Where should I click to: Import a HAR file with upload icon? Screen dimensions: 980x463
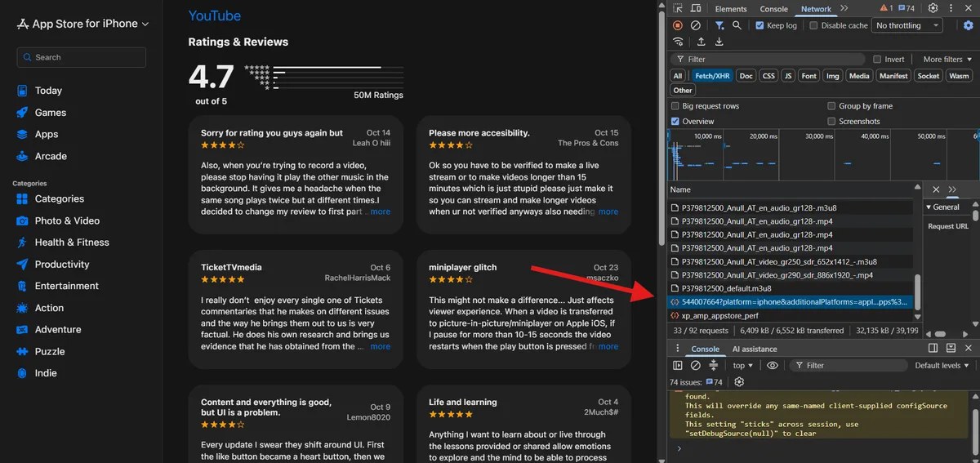click(x=701, y=42)
